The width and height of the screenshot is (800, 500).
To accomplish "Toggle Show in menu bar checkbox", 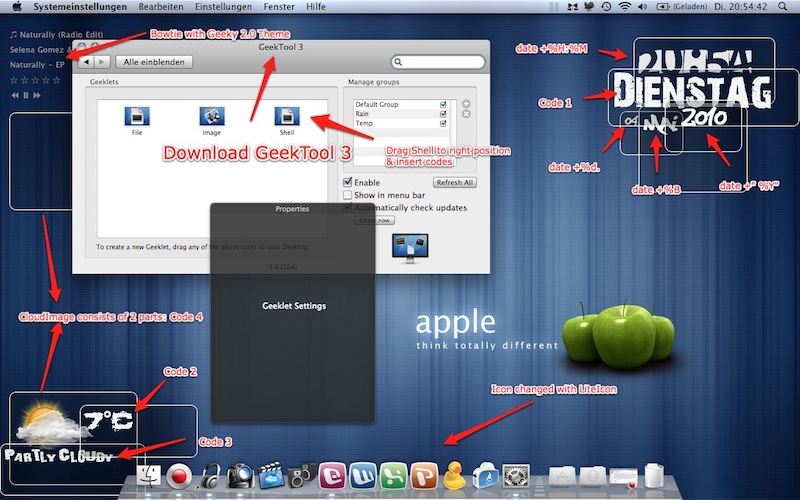I will (348, 195).
